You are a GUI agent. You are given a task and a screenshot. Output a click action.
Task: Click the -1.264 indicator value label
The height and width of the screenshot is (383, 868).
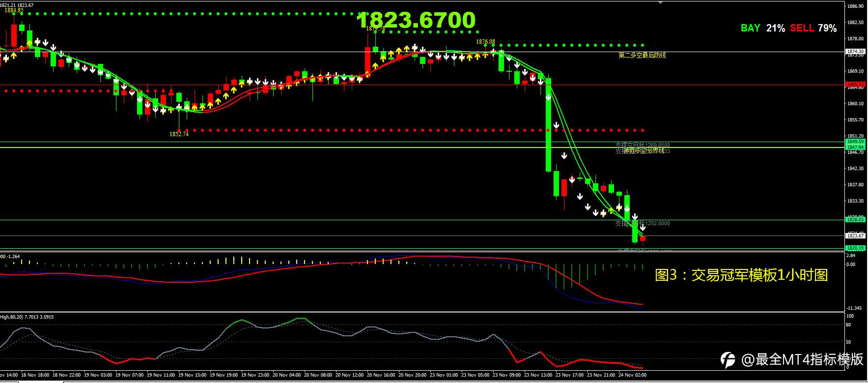click(13, 256)
